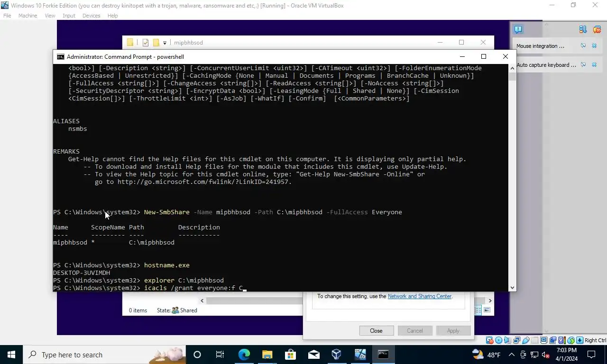
Task: Open the Action Center notification icon
Action: pyautogui.click(x=591, y=355)
